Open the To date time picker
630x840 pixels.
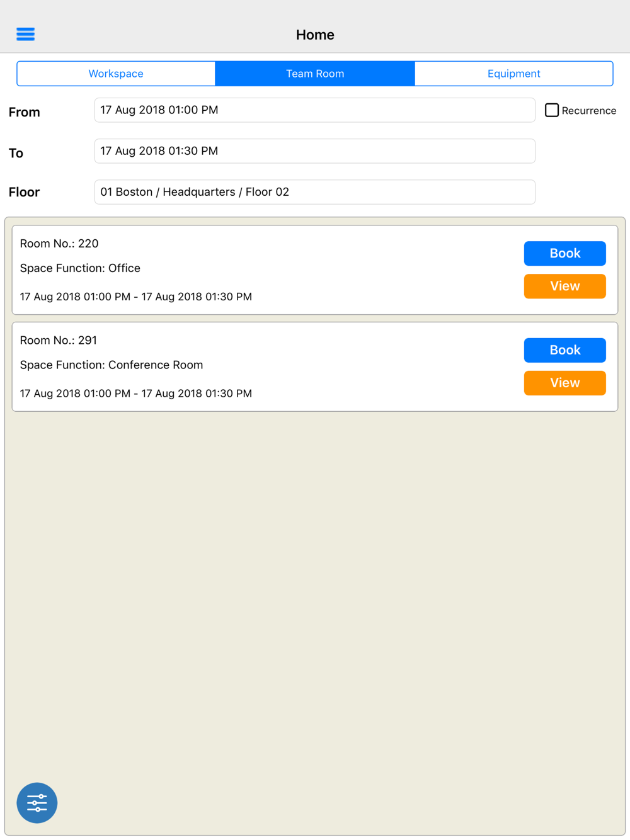click(x=315, y=151)
